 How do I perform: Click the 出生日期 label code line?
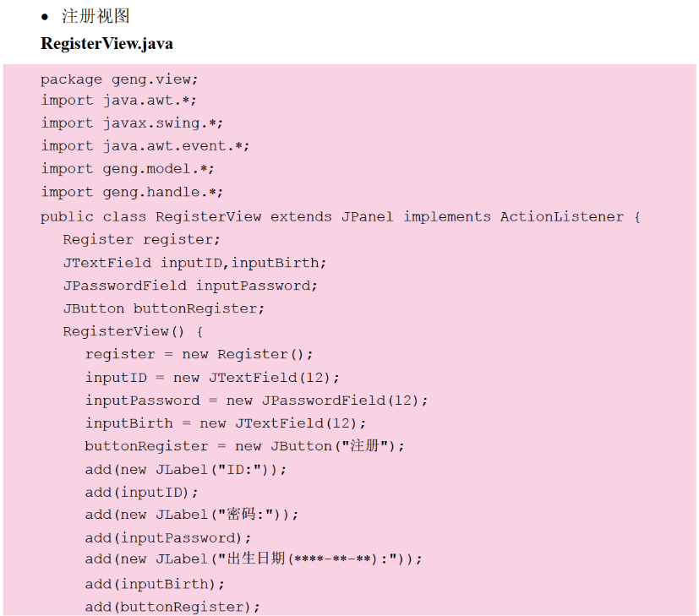click(253, 559)
